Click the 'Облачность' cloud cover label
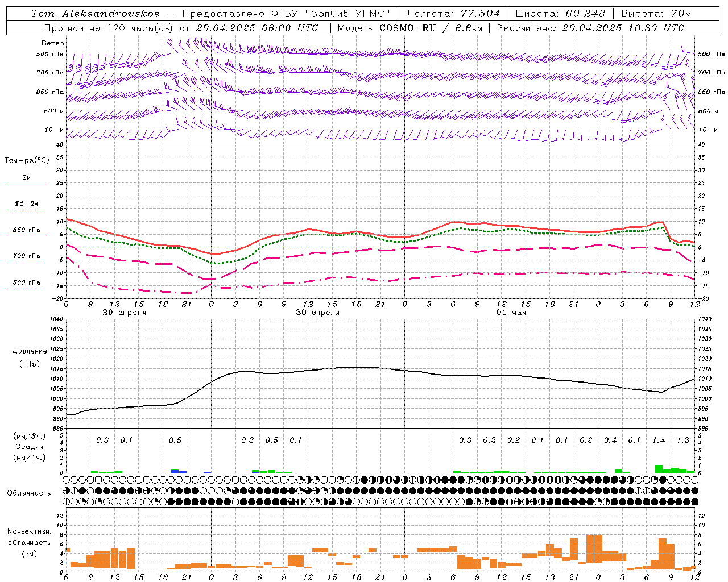The image size is (728, 582). [29, 493]
